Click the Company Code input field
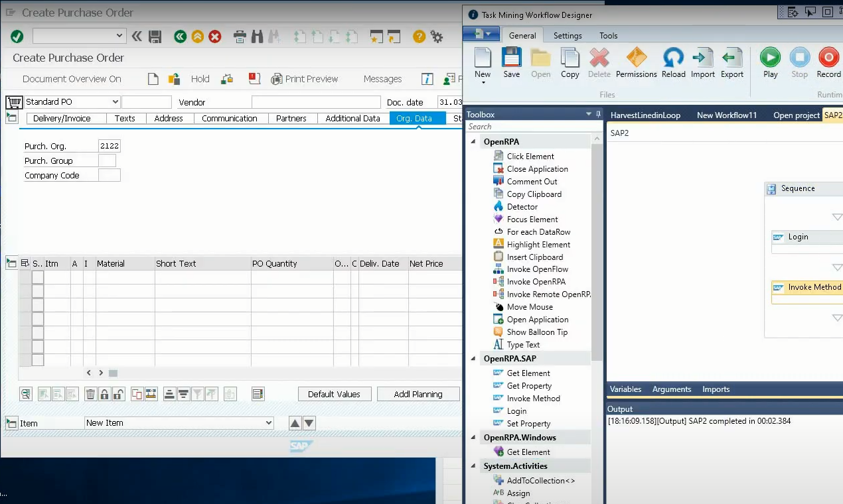Image resolution: width=843 pixels, height=504 pixels. tap(110, 175)
